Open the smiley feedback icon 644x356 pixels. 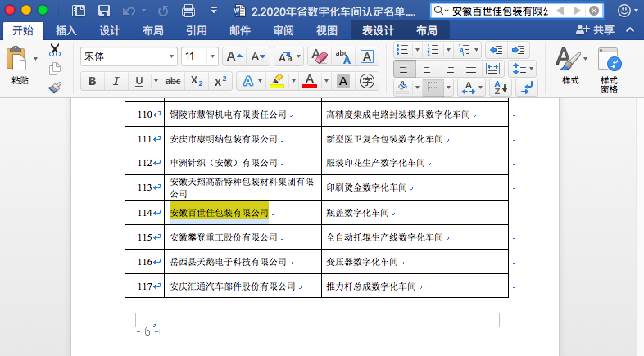click(x=624, y=11)
